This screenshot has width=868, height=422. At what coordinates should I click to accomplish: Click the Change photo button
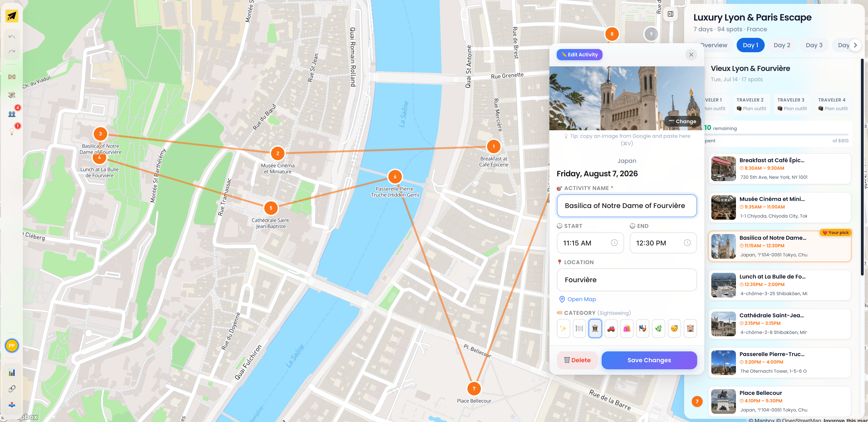pyautogui.click(x=682, y=121)
